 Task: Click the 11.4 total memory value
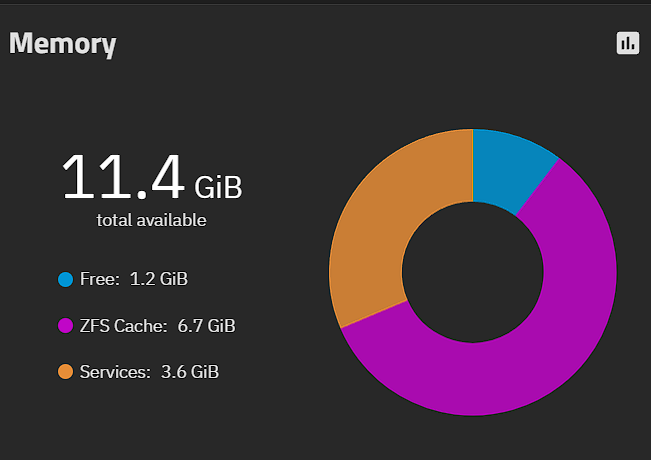click(123, 177)
